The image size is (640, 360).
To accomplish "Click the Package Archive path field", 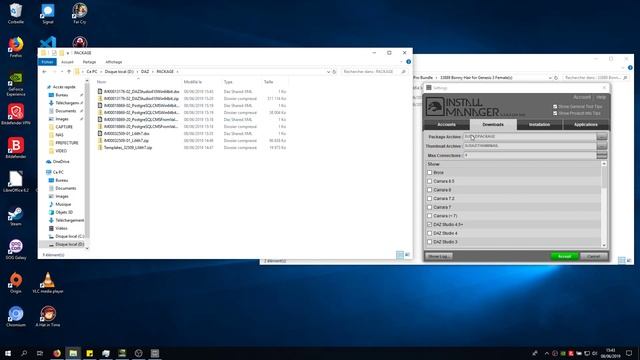I will pos(529,137).
